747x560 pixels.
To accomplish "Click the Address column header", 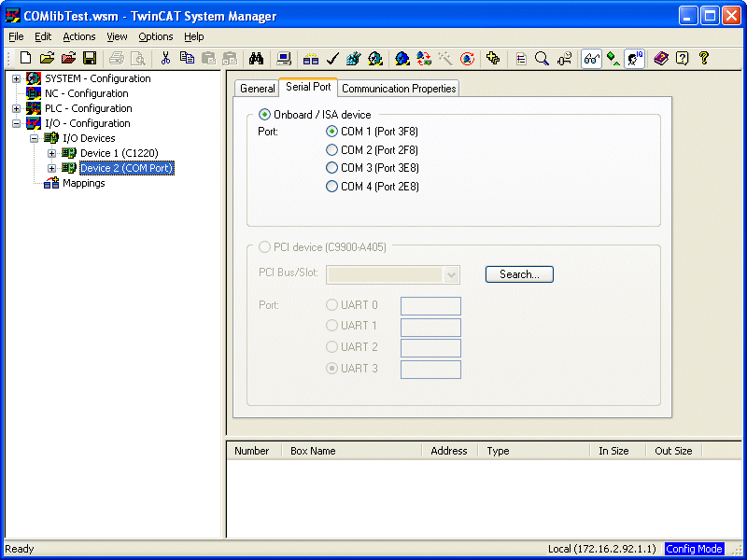I will point(450,451).
